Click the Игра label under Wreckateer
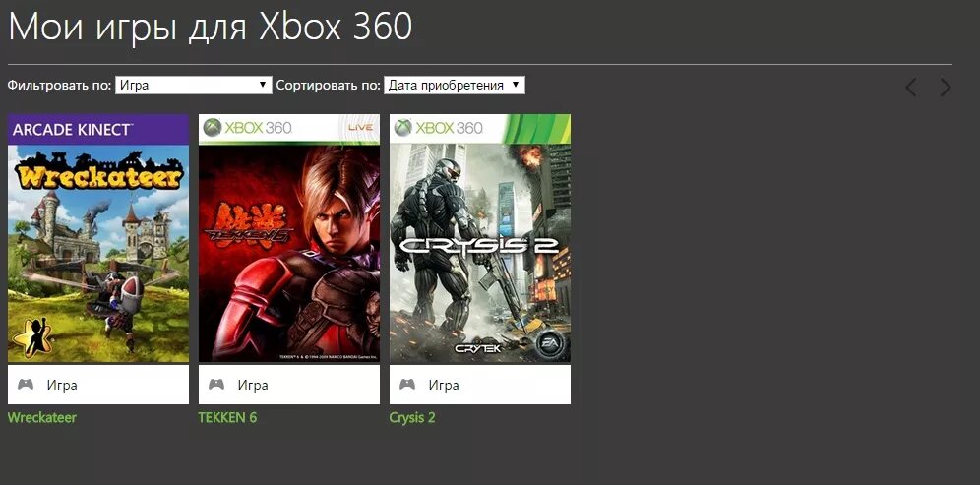The height and width of the screenshot is (485, 980). tap(62, 385)
